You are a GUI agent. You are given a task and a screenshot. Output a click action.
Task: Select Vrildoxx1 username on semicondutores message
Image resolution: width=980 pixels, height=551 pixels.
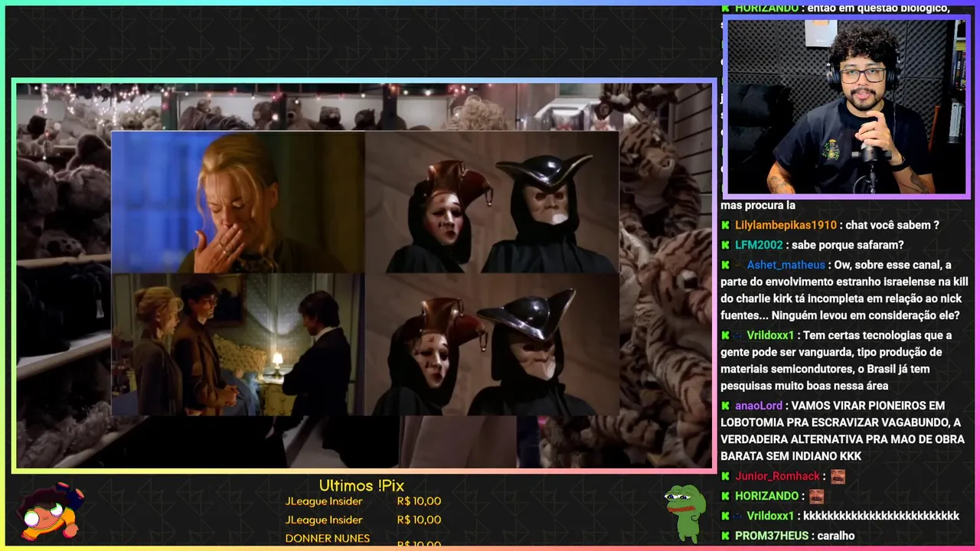(x=771, y=335)
